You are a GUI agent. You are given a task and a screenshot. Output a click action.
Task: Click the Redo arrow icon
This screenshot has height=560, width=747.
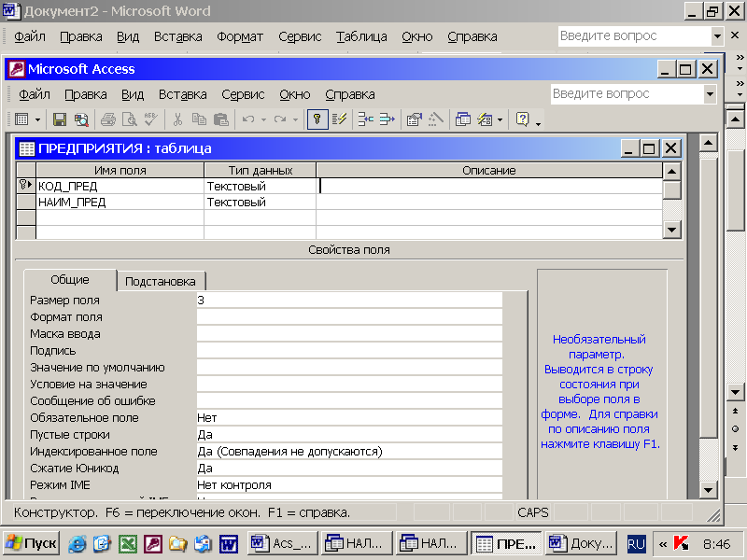(x=279, y=119)
